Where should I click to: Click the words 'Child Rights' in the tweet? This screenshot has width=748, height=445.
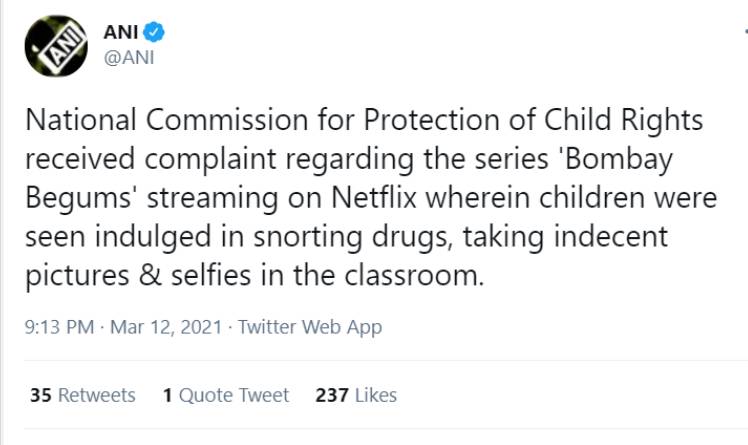click(x=623, y=120)
